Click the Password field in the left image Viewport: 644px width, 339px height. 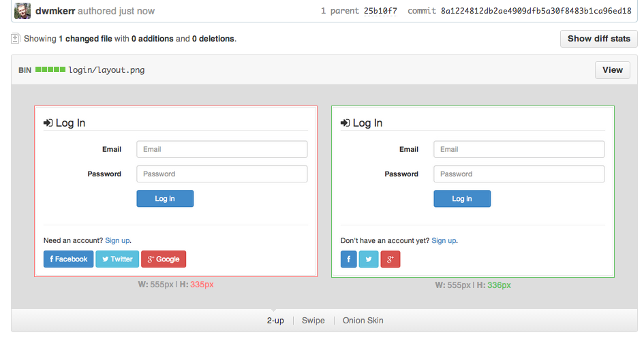221,174
